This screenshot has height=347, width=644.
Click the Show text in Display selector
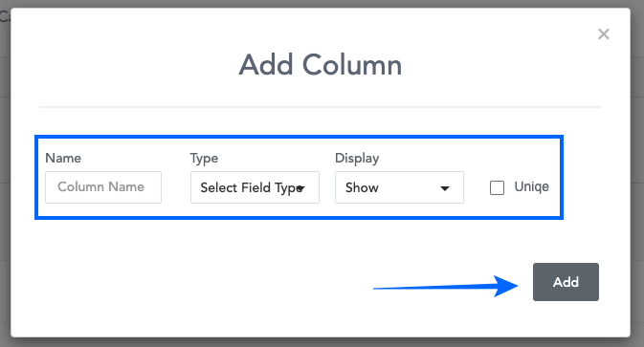click(x=362, y=187)
